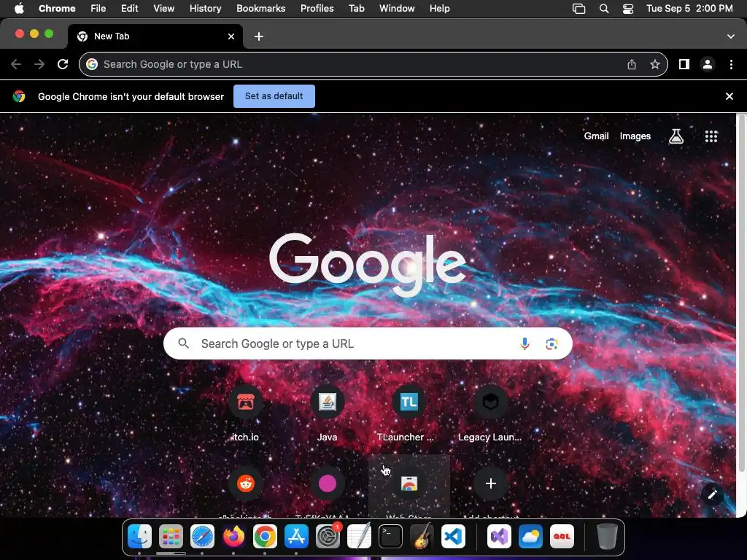Launch Visual Studio Code from the Dock
Screen dimensions: 747x560
point(454,537)
